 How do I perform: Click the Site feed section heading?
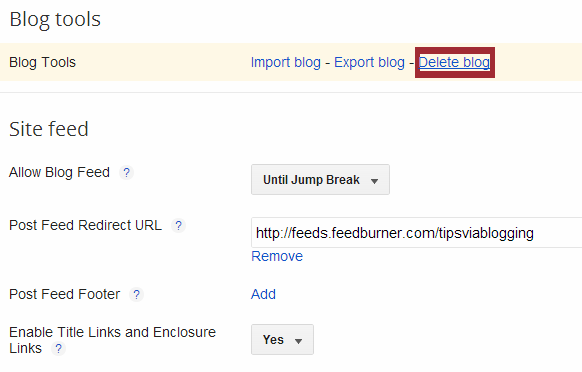coord(49,129)
